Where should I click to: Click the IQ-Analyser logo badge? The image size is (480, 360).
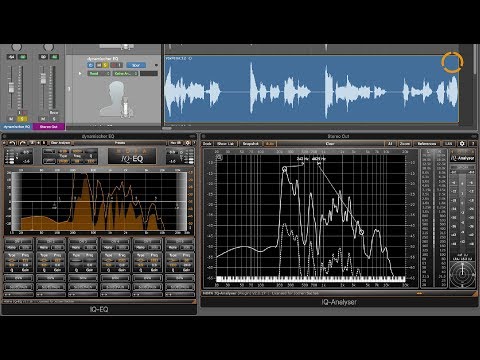coord(463,157)
